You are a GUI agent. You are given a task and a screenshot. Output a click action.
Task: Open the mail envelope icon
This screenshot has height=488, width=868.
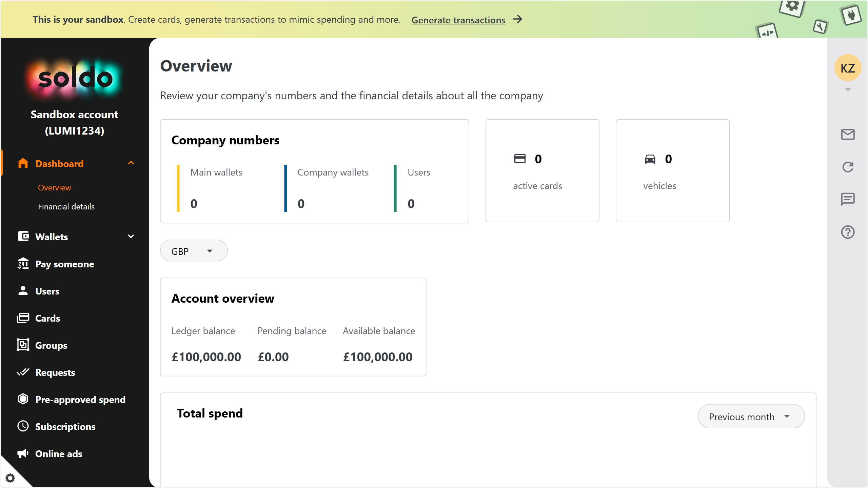tap(848, 135)
